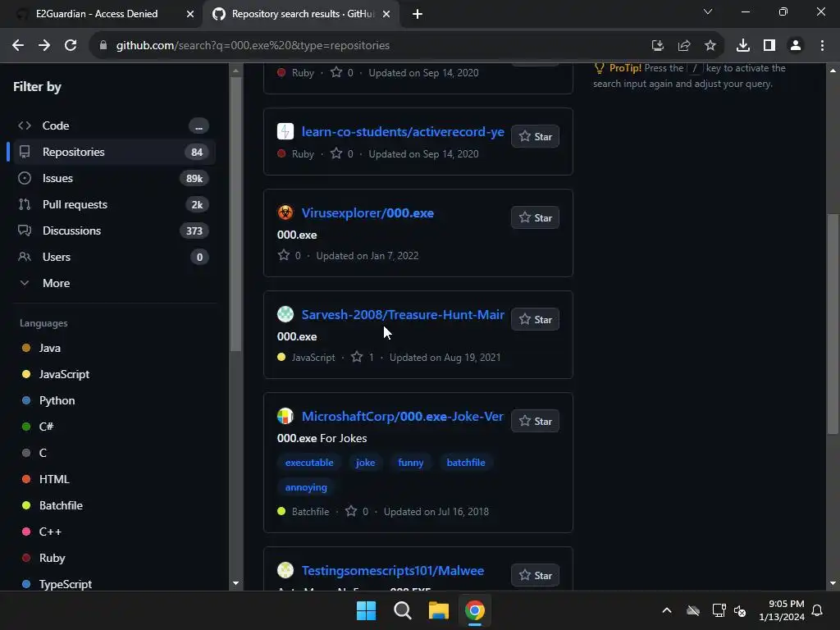Open Sarvesh-2008/Treasure-Hunt repository

[403, 315]
